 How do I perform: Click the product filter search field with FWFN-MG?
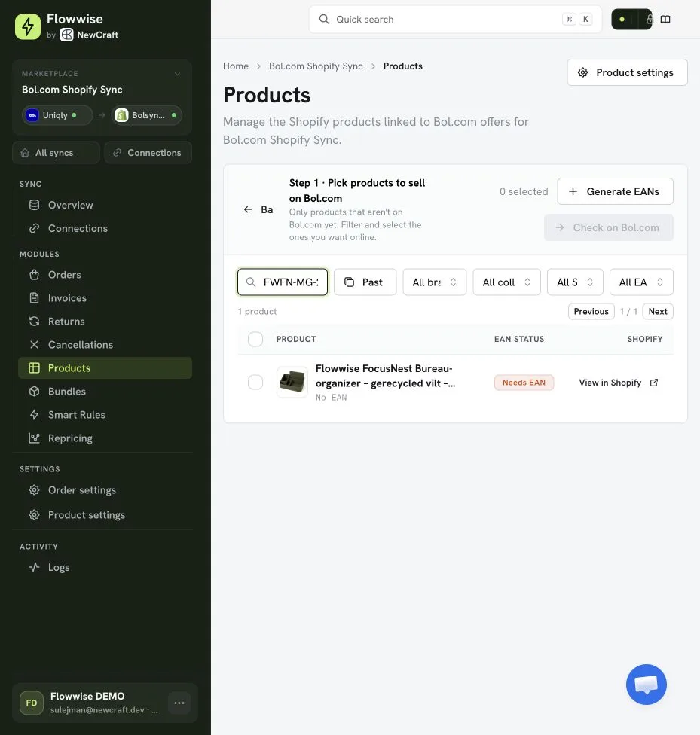coord(283,282)
